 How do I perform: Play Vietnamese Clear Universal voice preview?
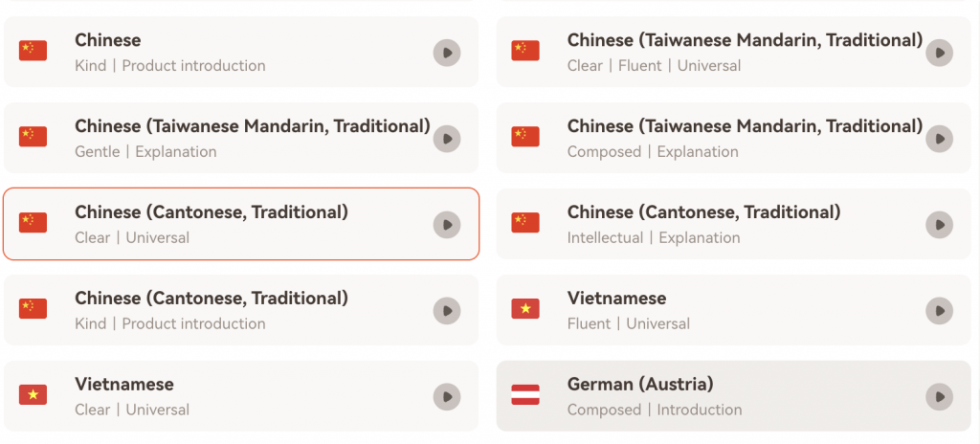tap(447, 396)
